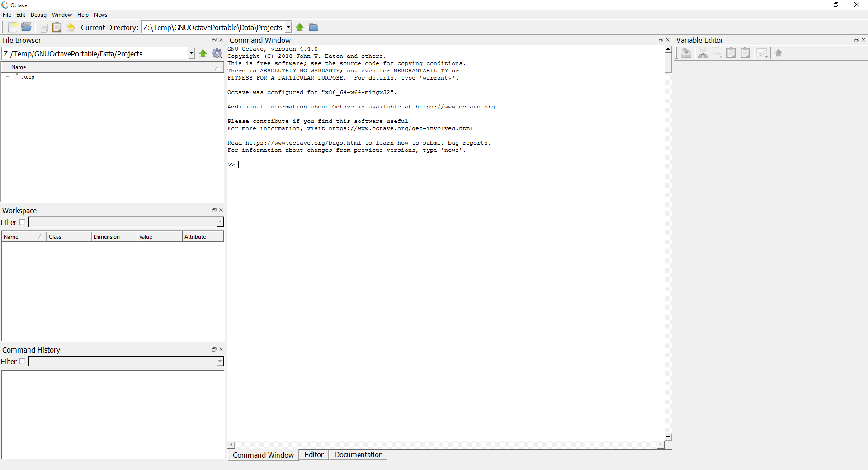
Task: Undo last action with the undo arrow icon
Action: click(71, 27)
